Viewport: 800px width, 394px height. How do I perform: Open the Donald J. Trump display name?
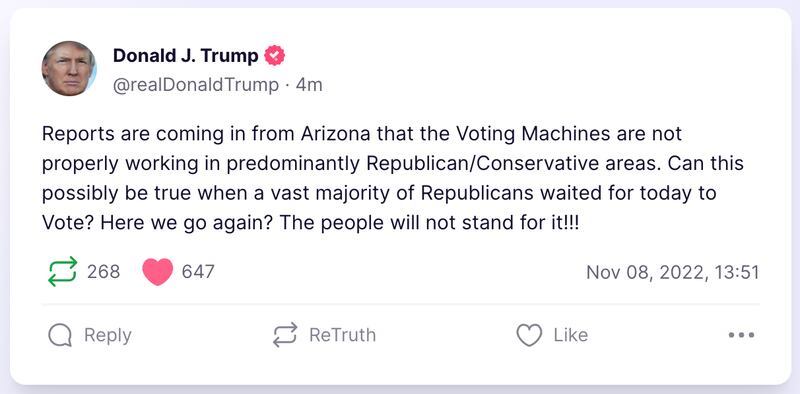pos(186,56)
